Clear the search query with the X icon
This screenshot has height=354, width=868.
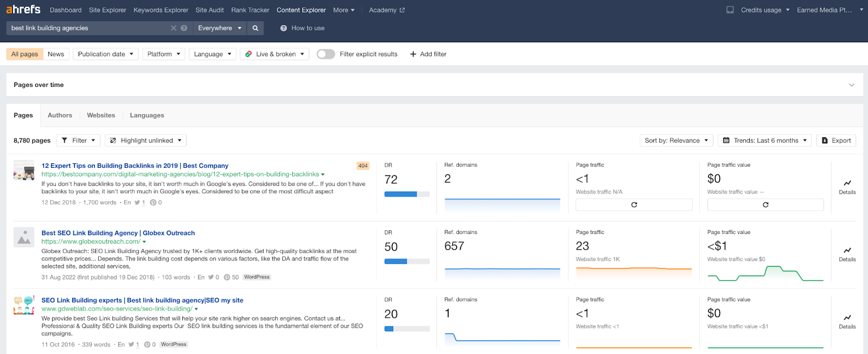pyautogui.click(x=174, y=28)
